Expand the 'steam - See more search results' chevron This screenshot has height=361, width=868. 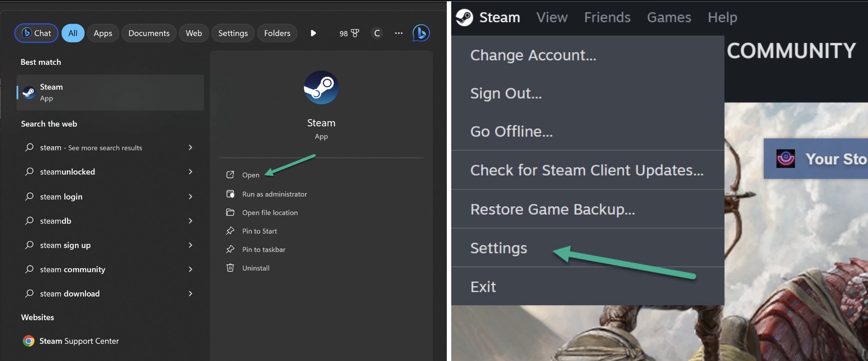pyautogui.click(x=190, y=148)
